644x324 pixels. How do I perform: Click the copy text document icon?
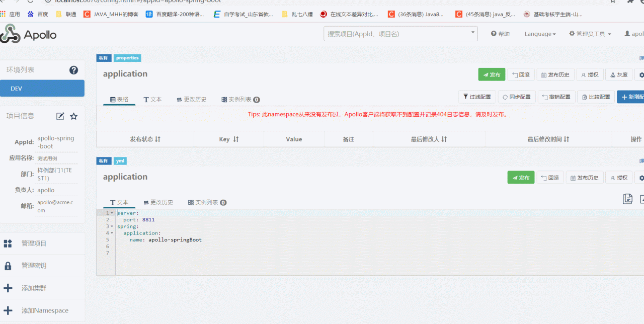tap(627, 199)
